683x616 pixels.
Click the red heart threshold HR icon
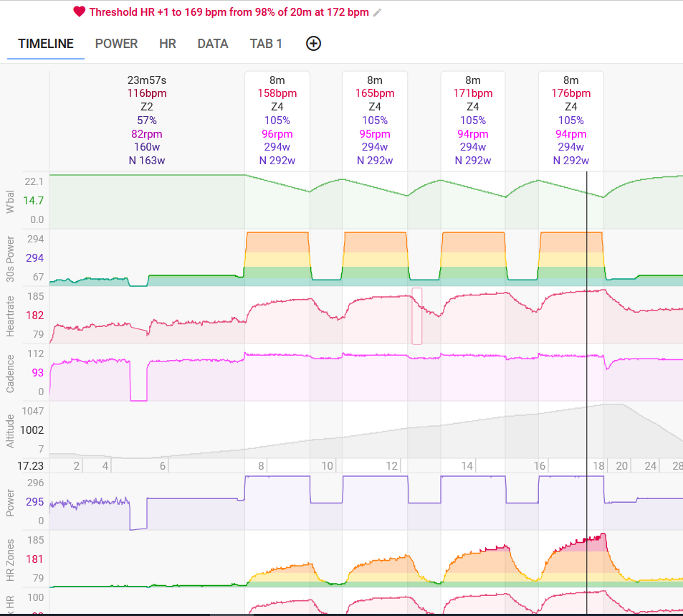[80, 11]
